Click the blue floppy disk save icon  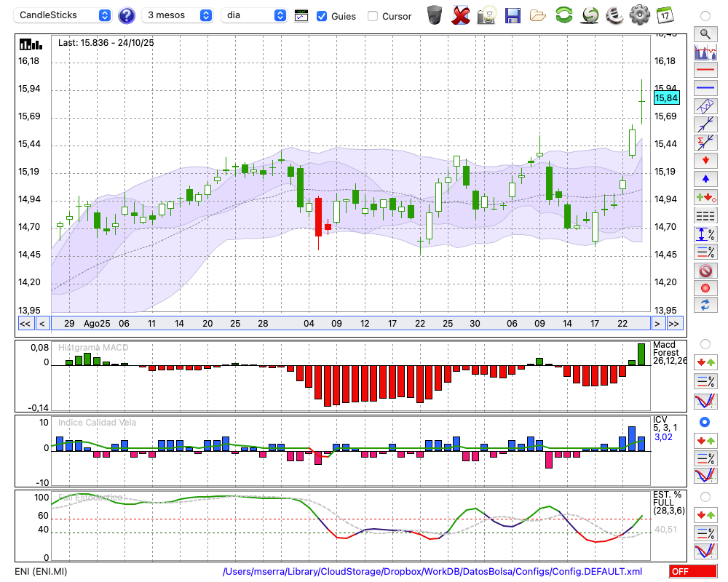pos(513,15)
